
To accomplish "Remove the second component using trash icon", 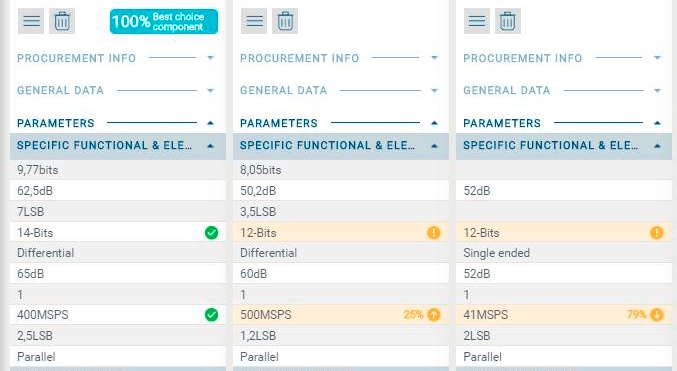I will coord(285,21).
